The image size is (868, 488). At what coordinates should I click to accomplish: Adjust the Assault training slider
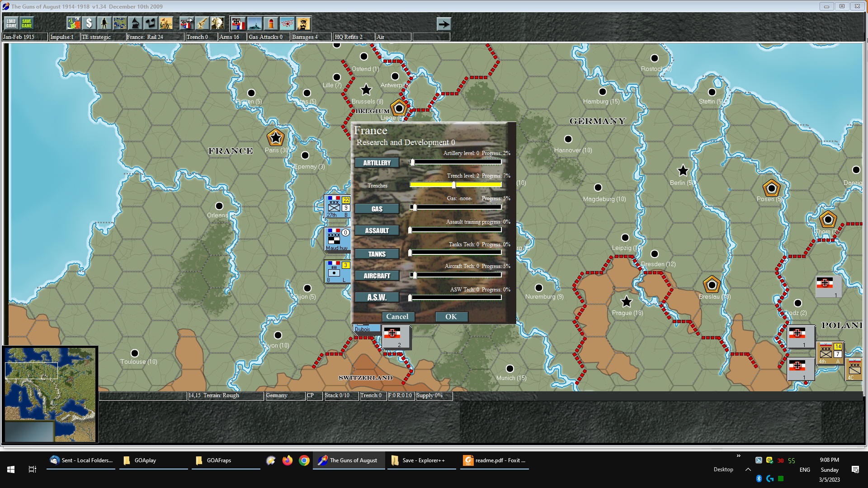(x=456, y=230)
